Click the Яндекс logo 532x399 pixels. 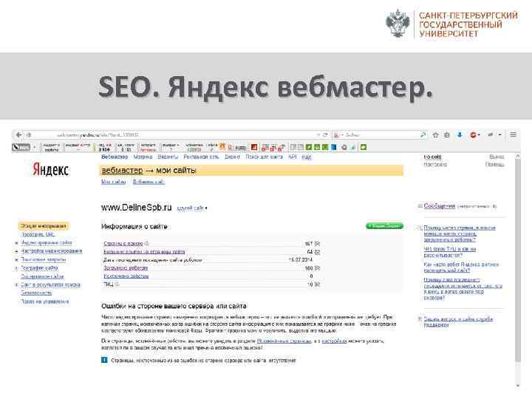point(51,169)
